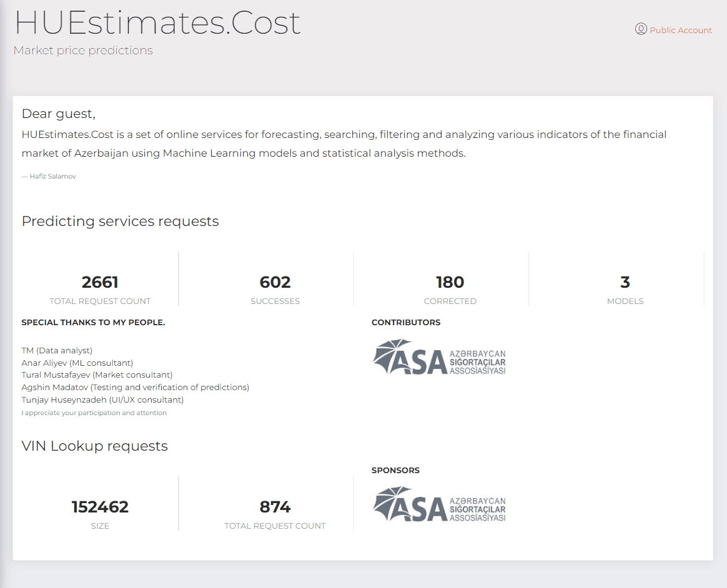Select the 'Market price predictions' subtitle

coord(83,50)
